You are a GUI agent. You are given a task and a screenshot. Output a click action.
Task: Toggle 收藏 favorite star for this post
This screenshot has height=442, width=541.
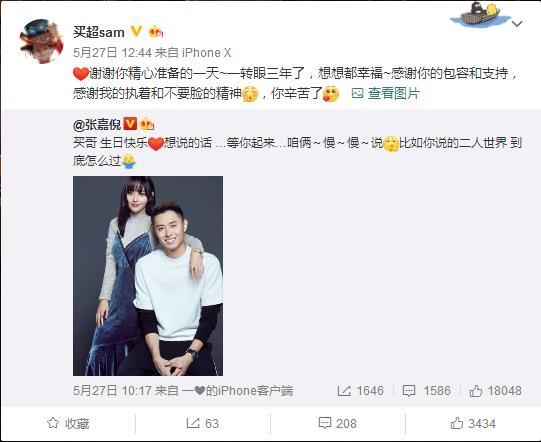click(68, 423)
